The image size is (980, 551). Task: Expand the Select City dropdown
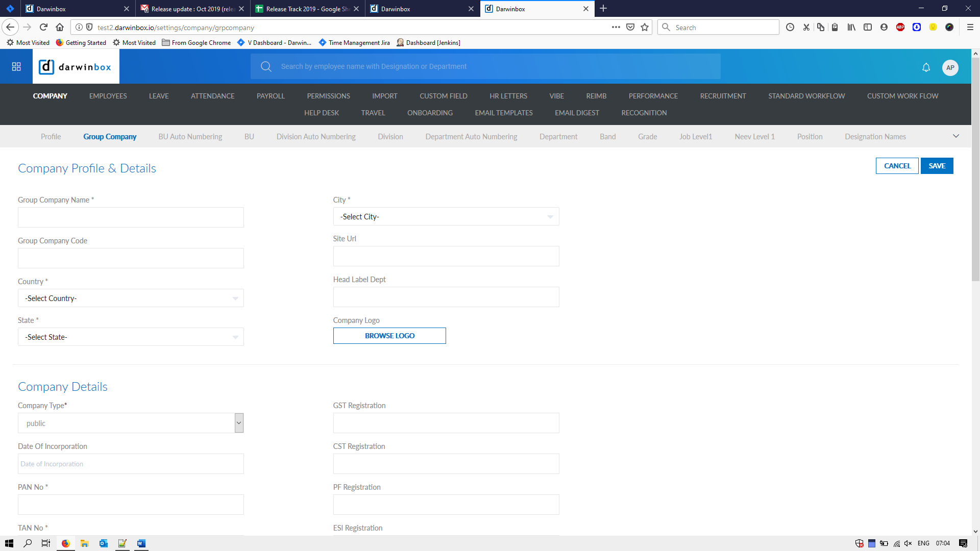point(446,217)
